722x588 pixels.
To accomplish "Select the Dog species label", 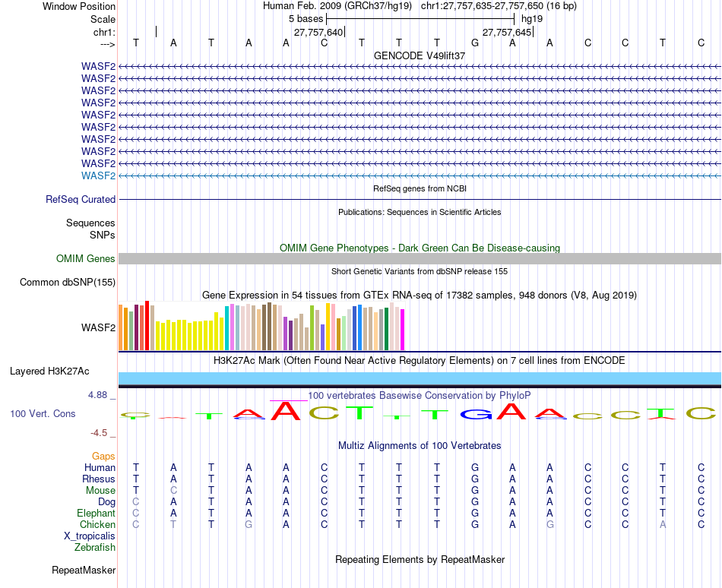I will [x=106, y=502].
